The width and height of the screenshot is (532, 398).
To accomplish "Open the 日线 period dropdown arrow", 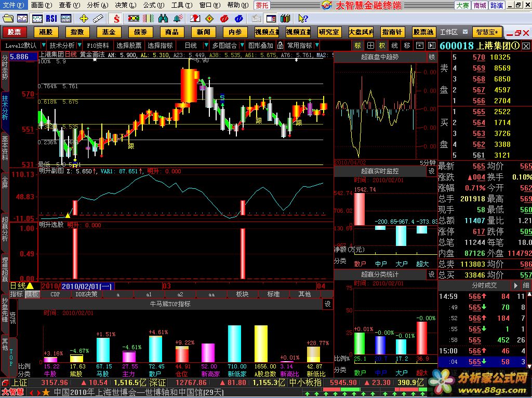I will 206,45.
